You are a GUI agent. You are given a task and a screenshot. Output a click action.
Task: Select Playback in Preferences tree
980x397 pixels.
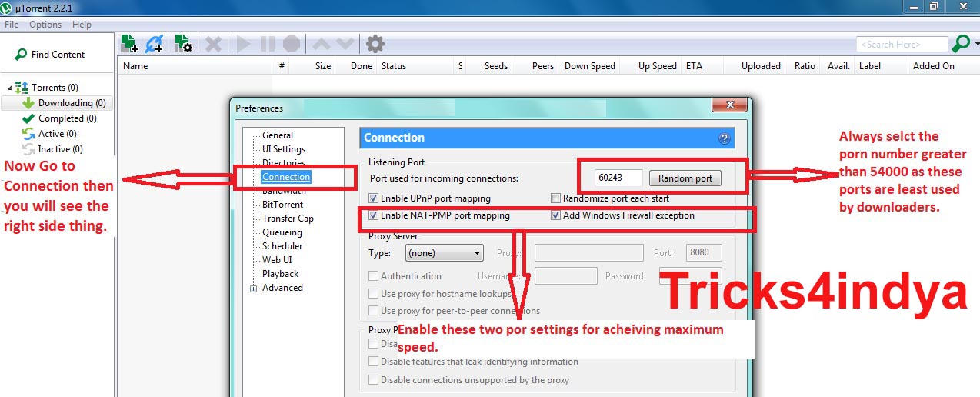pyautogui.click(x=280, y=274)
